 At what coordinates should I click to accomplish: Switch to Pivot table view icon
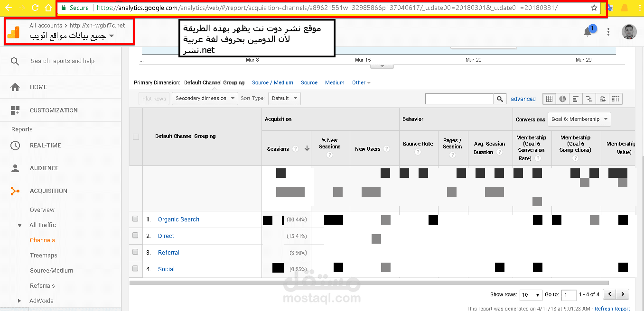click(x=616, y=99)
